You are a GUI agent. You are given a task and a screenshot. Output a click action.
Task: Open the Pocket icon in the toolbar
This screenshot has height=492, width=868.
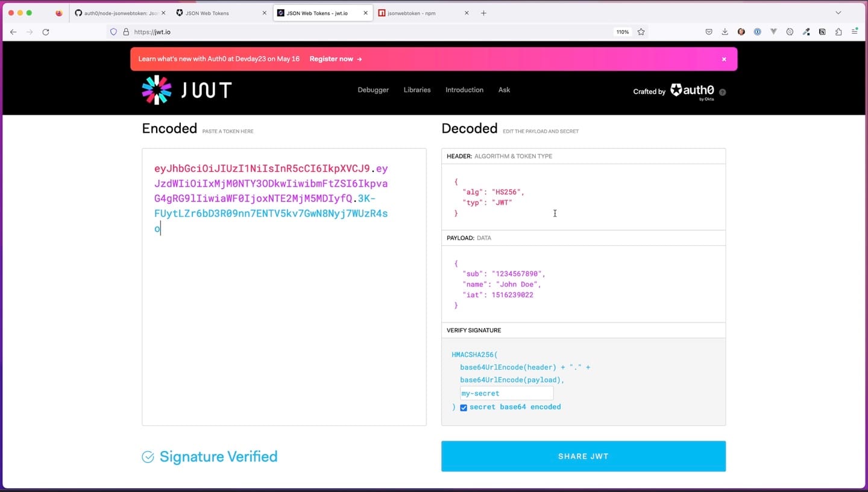(x=709, y=31)
